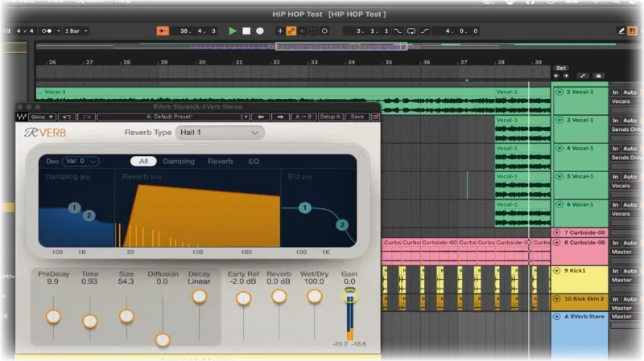The image size is (644, 361).
Task: Load previous preset with left arrow
Action: (x=261, y=117)
